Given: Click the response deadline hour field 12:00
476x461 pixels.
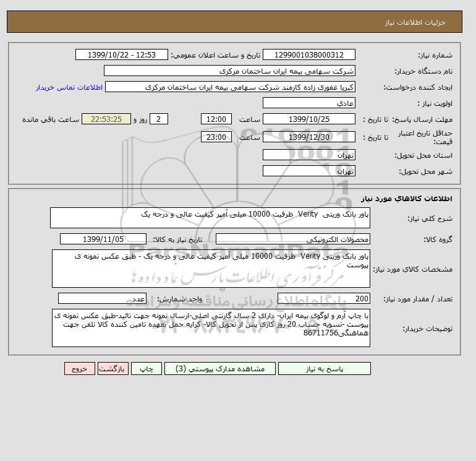Looking at the screenshot, I should click(x=216, y=119).
